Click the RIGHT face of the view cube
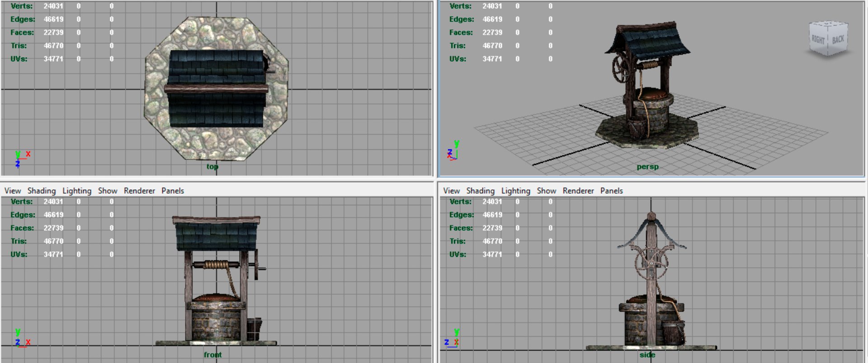Viewport: 868px width, 363px height. pos(818,40)
